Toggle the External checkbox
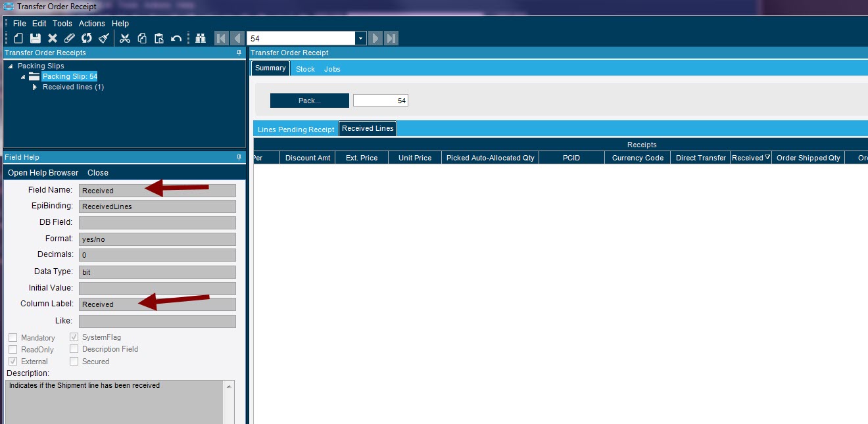868x424 pixels. (13, 362)
